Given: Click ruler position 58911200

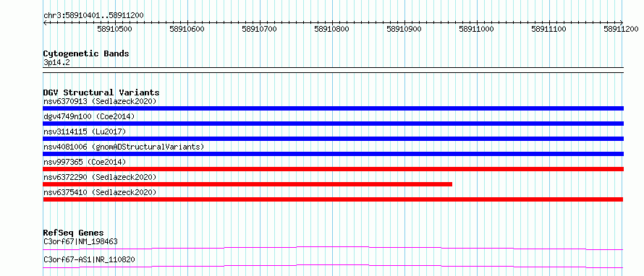Looking at the screenshot, I should [x=621, y=29].
